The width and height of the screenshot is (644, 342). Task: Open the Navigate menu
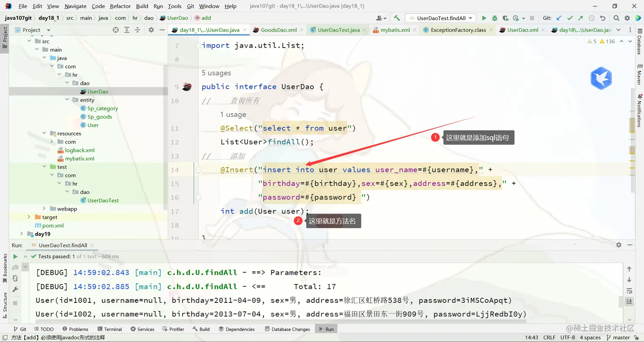[75, 6]
